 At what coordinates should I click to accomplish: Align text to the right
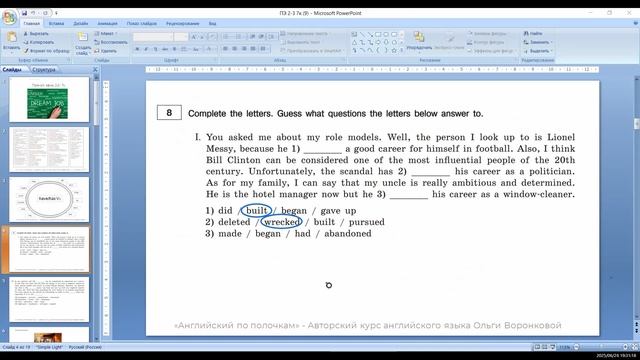(244, 49)
